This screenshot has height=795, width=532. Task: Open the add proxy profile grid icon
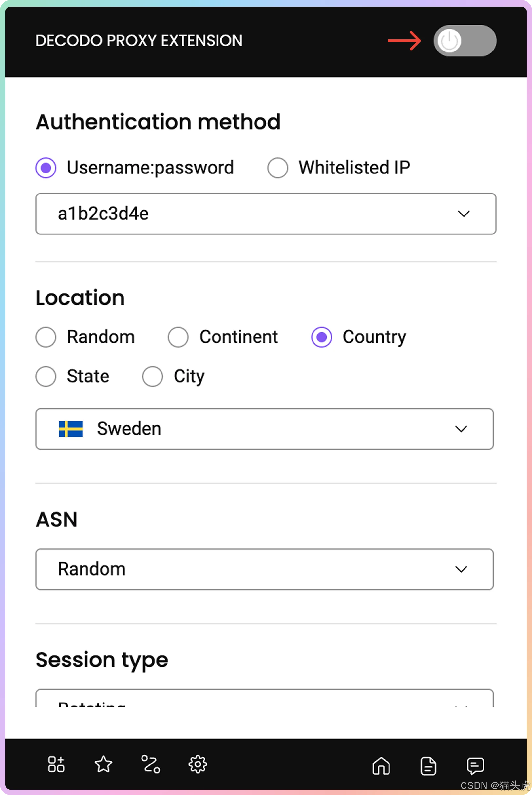[56, 764]
